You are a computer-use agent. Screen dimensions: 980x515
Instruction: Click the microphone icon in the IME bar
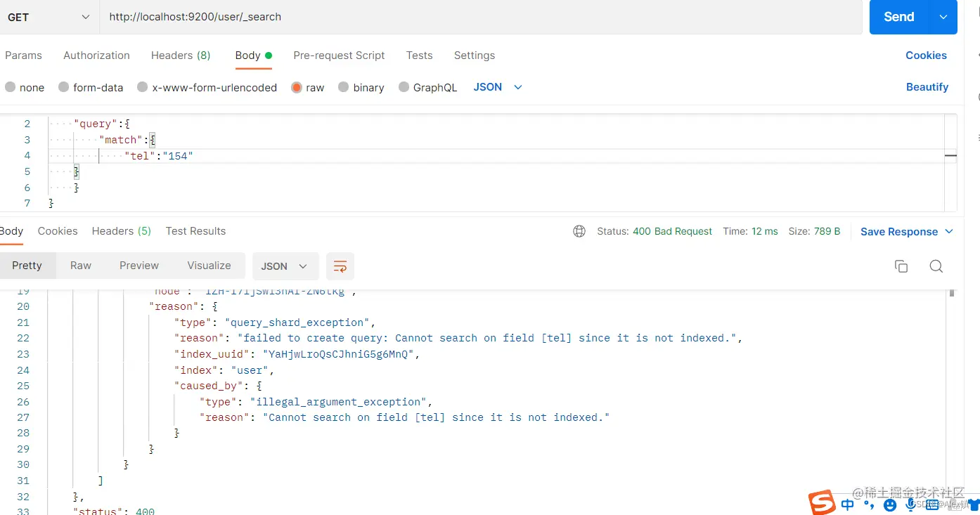click(x=910, y=504)
